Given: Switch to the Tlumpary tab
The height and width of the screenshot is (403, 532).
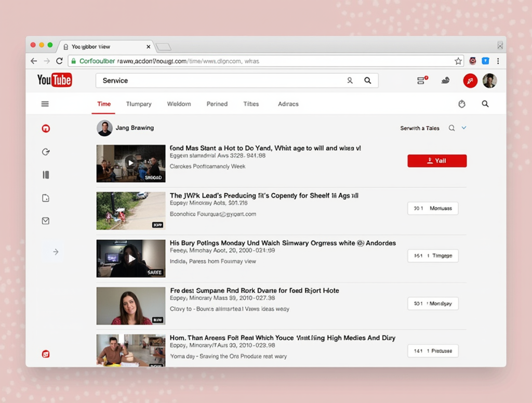Looking at the screenshot, I should click(x=139, y=104).
